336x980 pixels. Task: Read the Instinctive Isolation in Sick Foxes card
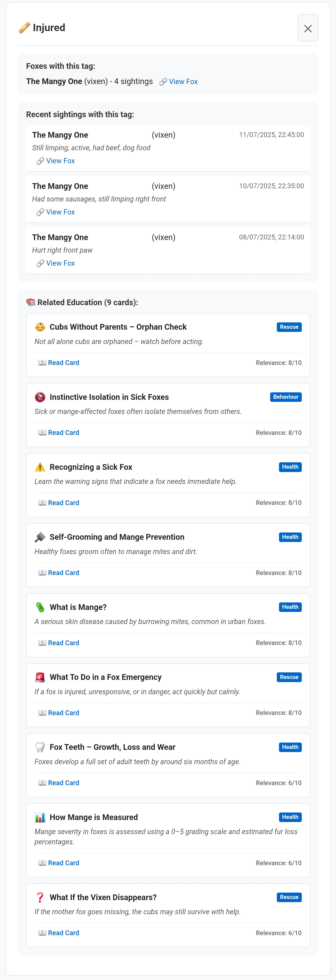63,433
